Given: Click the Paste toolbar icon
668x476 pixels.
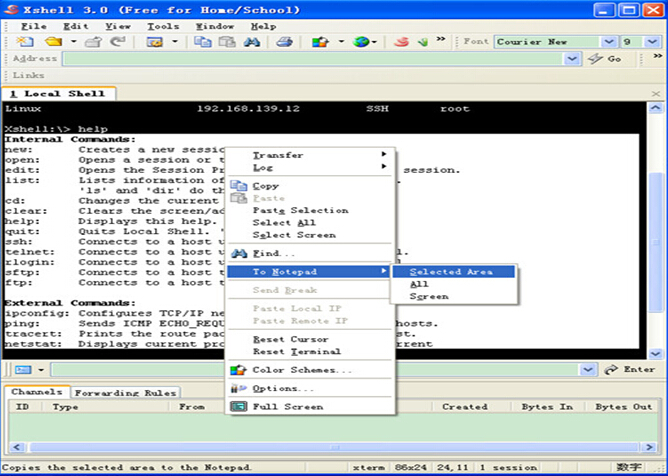Looking at the screenshot, I should pos(227,42).
